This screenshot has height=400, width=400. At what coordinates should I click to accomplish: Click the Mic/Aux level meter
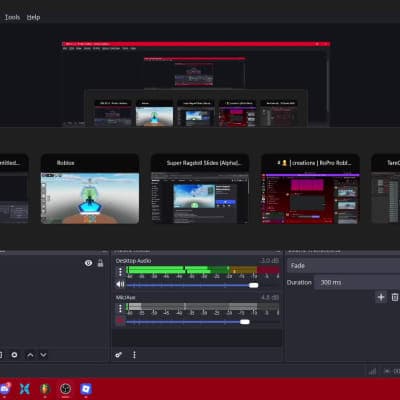click(203, 306)
